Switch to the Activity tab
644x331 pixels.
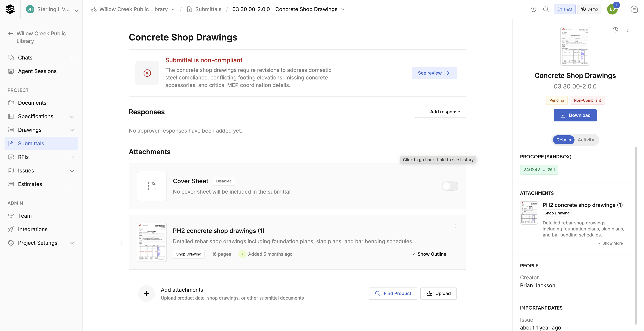click(586, 140)
